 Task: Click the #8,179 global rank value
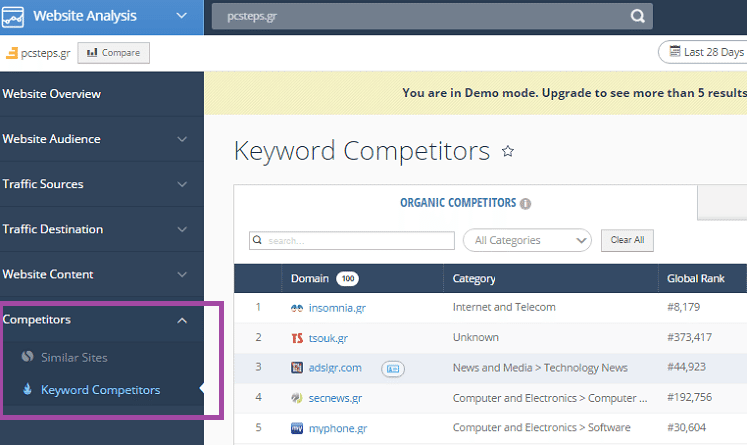click(x=684, y=307)
